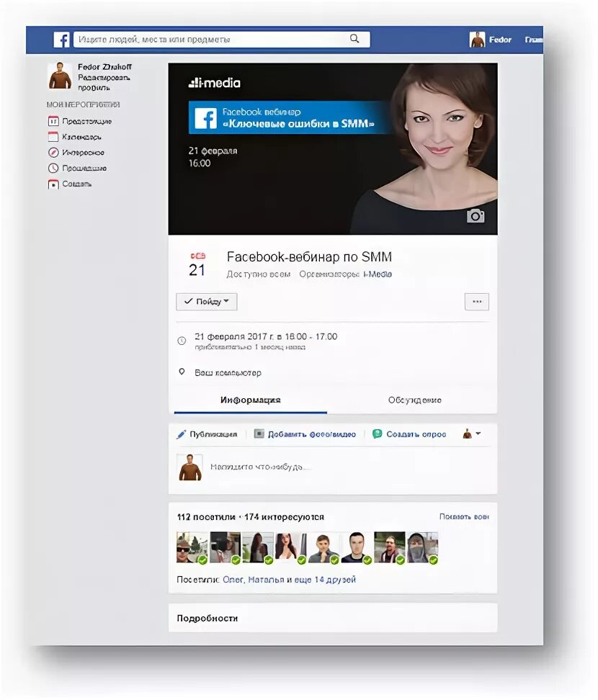This screenshot has height=700, width=598.
Task: Click the i-media logo on cover
Action: coord(215,83)
